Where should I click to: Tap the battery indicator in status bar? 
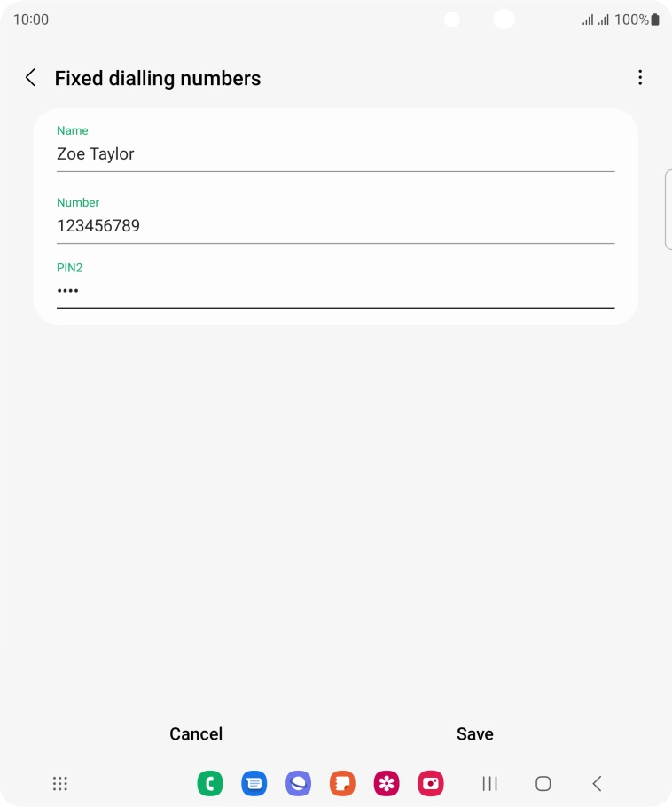point(655,20)
